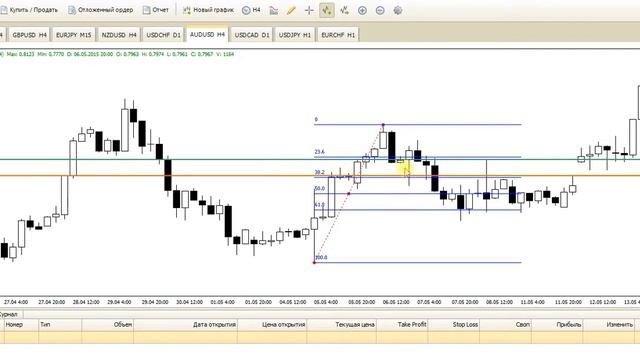Select the empty highlighted orders table row
Viewport: 640px width, 360px height.
point(320,338)
